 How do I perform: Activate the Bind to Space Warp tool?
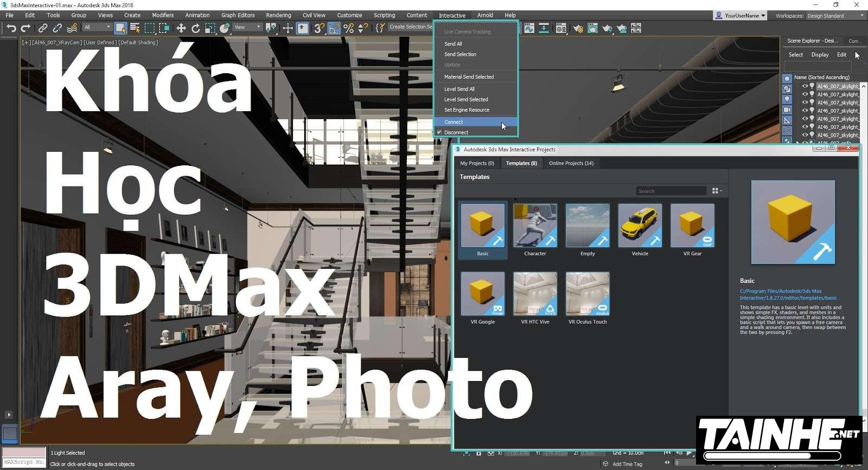click(x=72, y=28)
